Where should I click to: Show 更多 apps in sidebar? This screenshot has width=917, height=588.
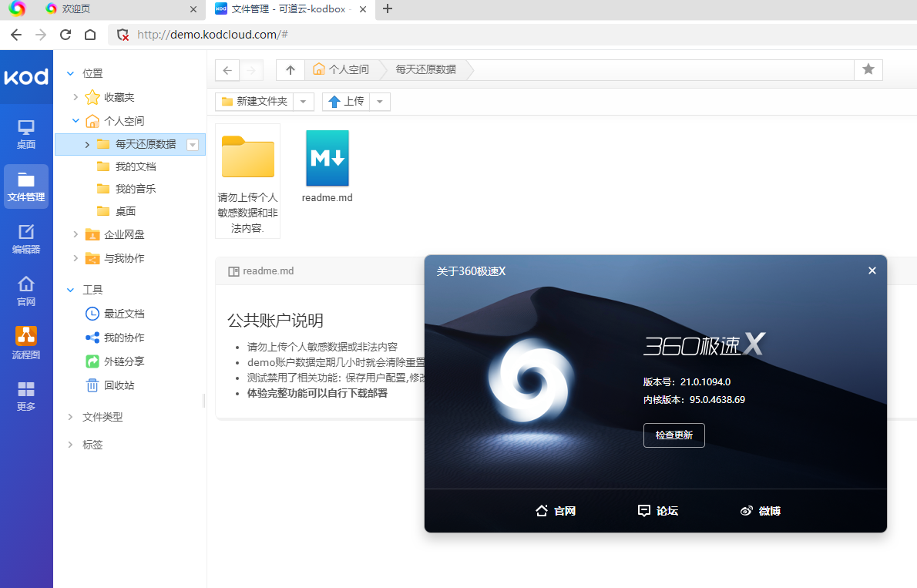point(26,396)
